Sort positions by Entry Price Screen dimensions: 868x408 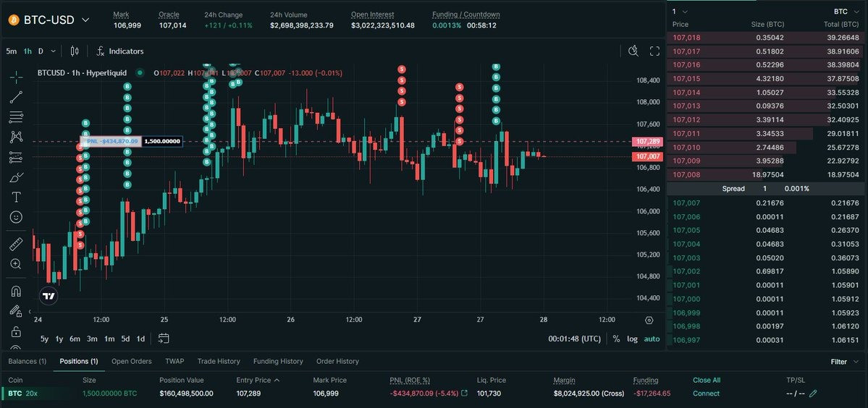click(x=258, y=380)
